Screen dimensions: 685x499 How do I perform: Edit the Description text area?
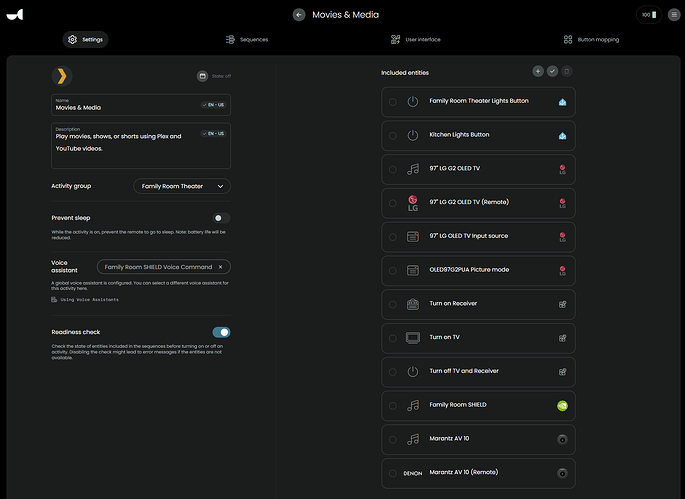(x=141, y=146)
